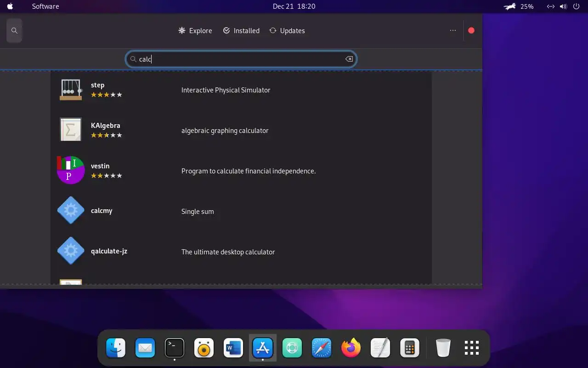Click the running animal CPU indicator icon
Viewport: 588px width, 368px height.
click(x=510, y=6)
